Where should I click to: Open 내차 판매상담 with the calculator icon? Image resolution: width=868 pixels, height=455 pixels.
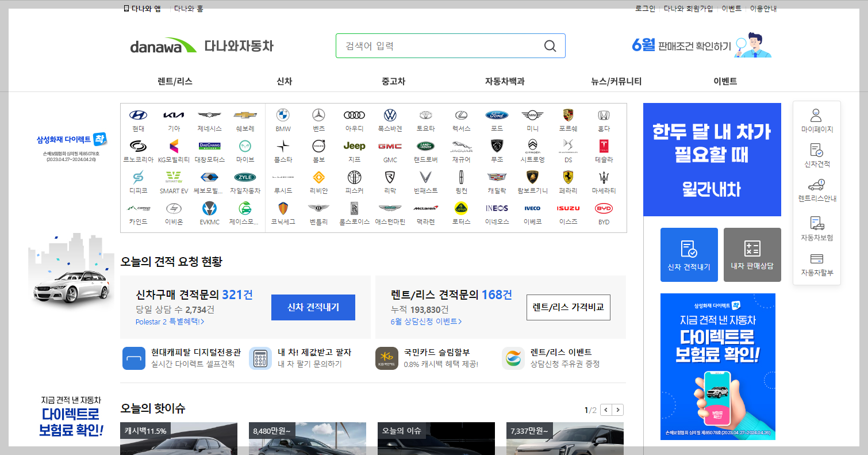(752, 254)
